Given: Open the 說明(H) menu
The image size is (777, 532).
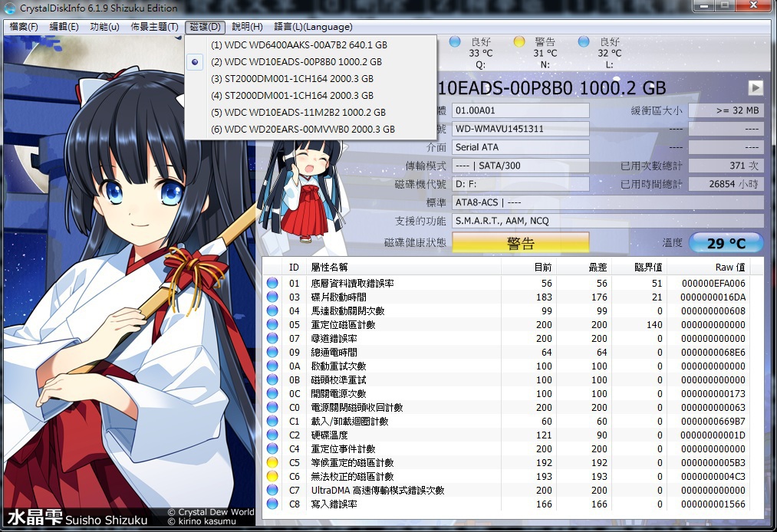Looking at the screenshot, I should 247,27.
